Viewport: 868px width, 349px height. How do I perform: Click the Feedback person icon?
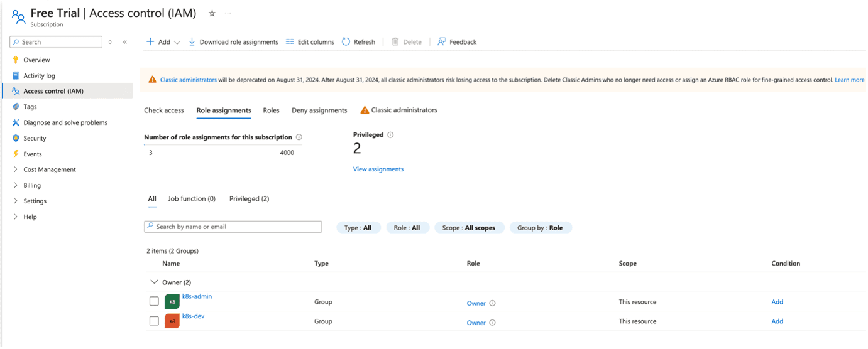[x=442, y=41]
